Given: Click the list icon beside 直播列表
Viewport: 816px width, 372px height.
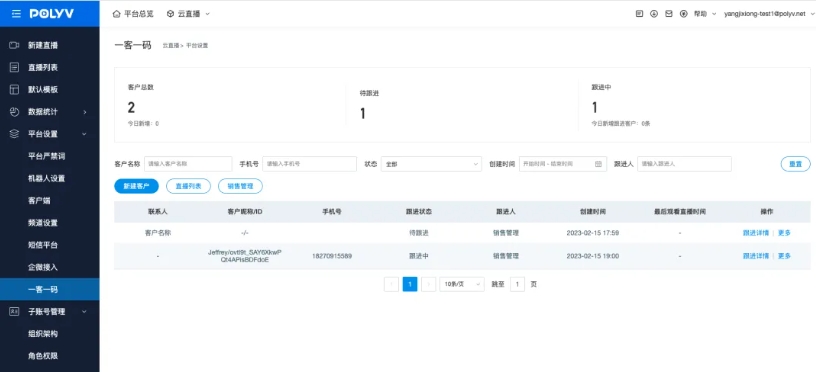Looking at the screenshot, I should click(15, 68).
